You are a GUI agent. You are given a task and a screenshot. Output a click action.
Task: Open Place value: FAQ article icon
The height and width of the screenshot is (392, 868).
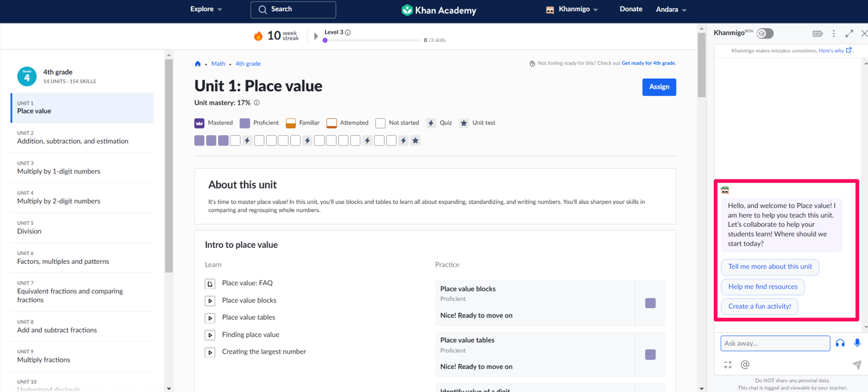(x=210, y=284)
